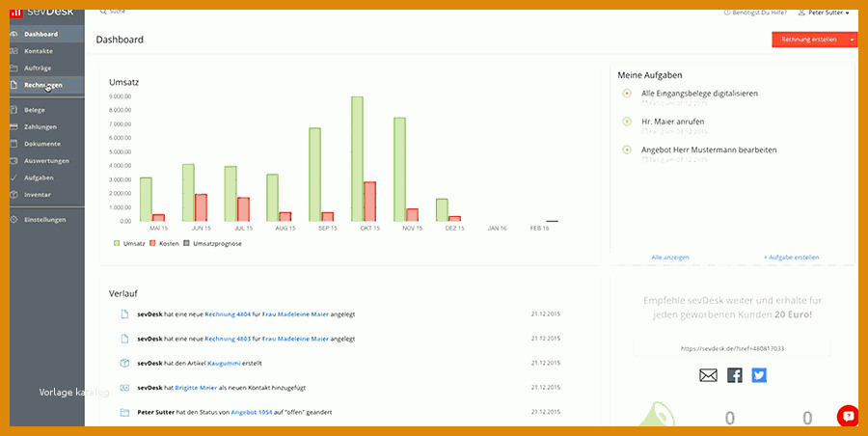Open the Dashboard sidebar item
Viewport: 868px width, 436px height.
pos(47,35)
